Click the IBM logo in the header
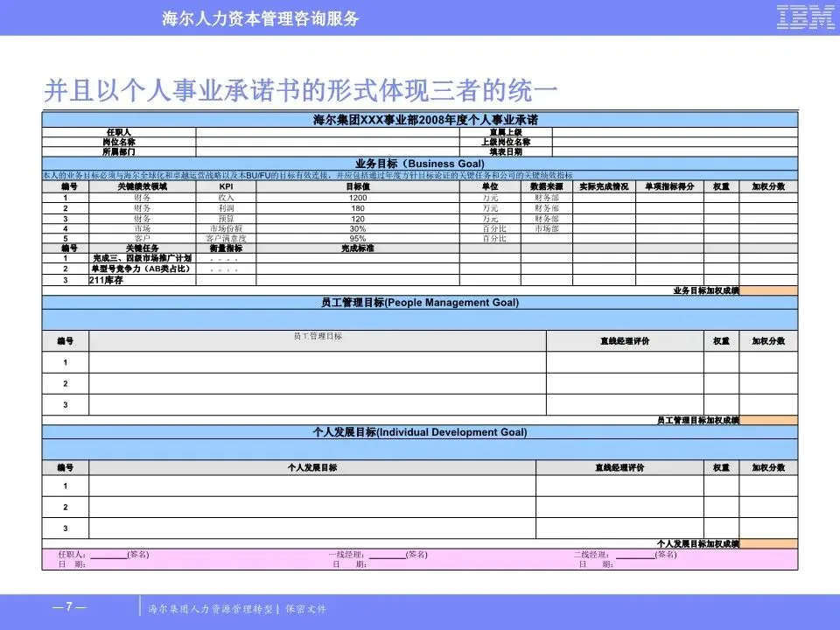840x630 pixels. [805, 17]
